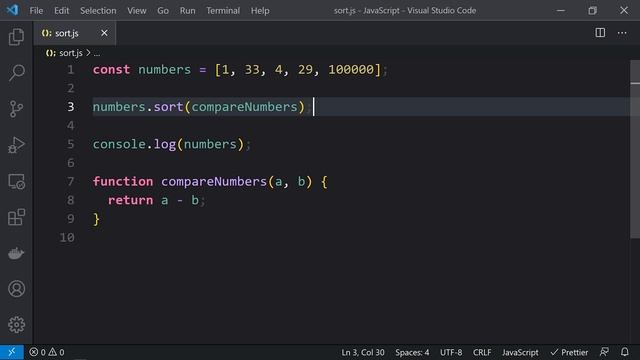The width and height of the screenshot is (640, 360).
Task: Open the File menu
Action: 36,11
